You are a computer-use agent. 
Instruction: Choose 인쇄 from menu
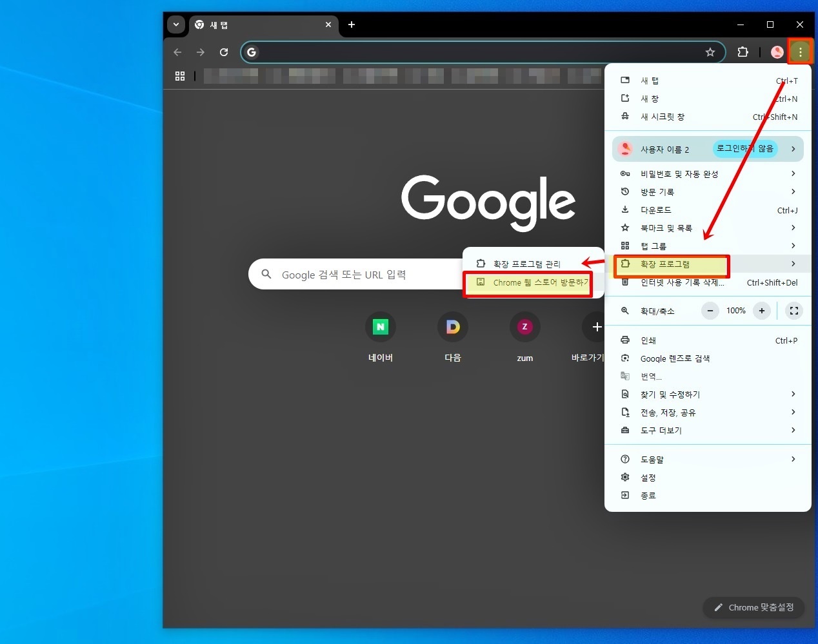(x=708, y=340)
